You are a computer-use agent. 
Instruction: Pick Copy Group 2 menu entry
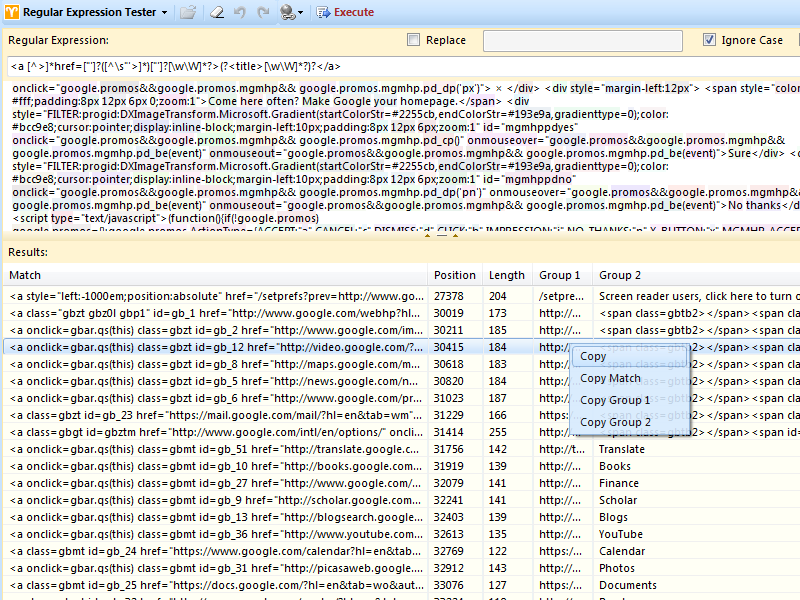tap(615, 422)
